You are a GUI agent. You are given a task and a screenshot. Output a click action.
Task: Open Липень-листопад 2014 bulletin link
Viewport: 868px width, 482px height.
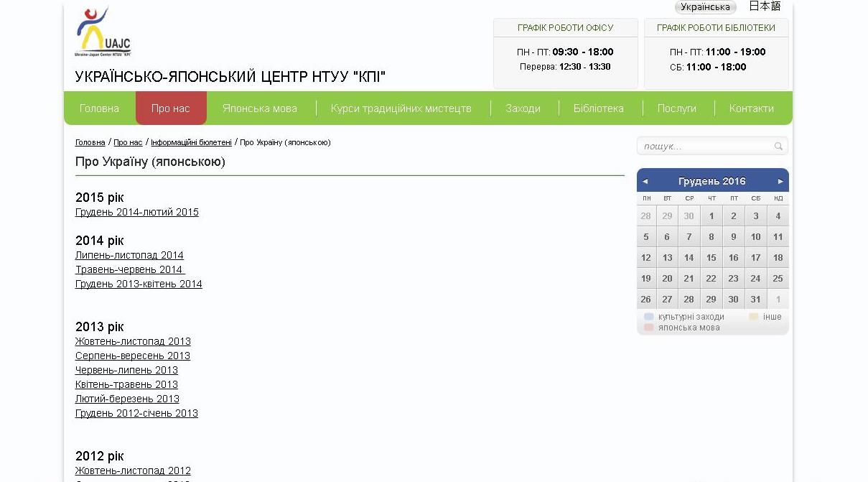(x=129, y=256)
